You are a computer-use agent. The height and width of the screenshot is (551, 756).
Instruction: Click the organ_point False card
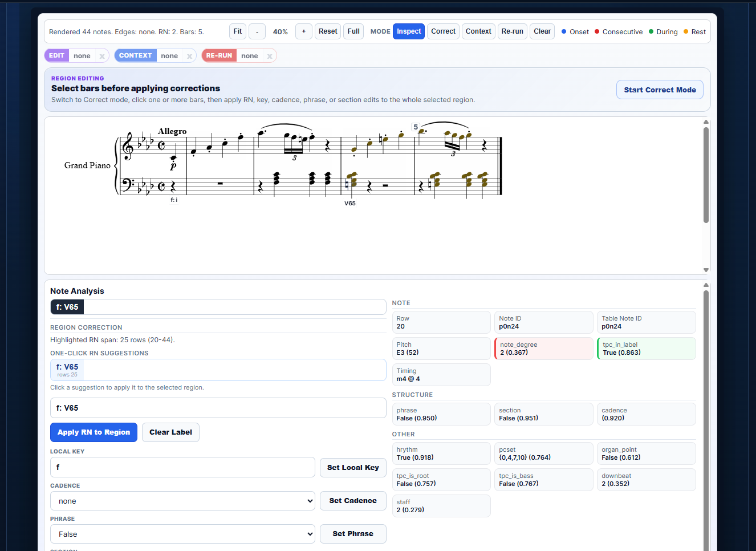coord(647,453)
